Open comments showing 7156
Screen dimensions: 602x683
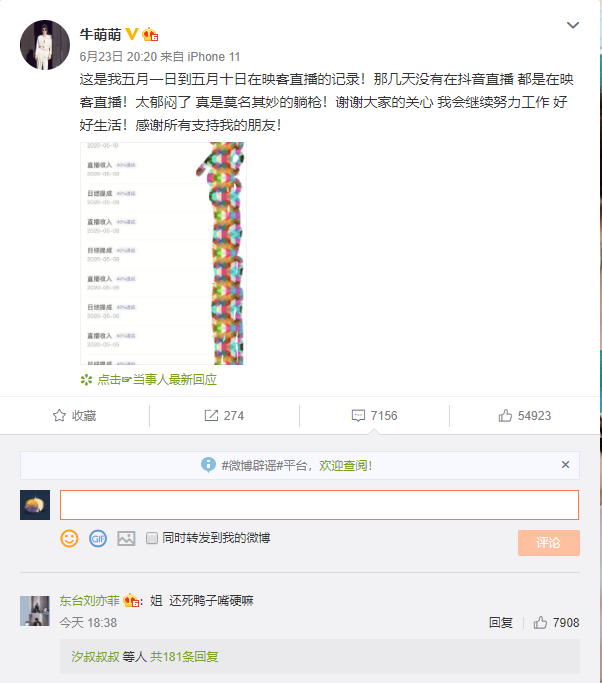coord(374,416)
